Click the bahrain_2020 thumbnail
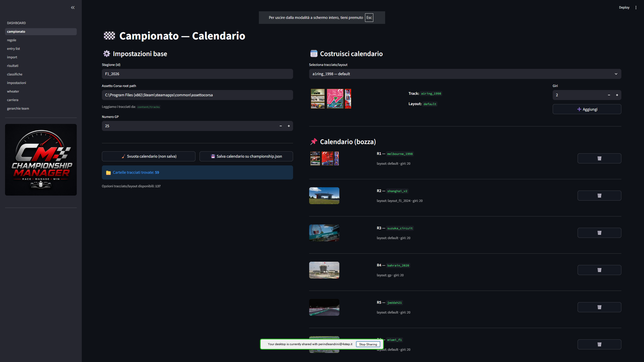Image resolution: width=644 pixels, height=362 pixels. [324, 270]
